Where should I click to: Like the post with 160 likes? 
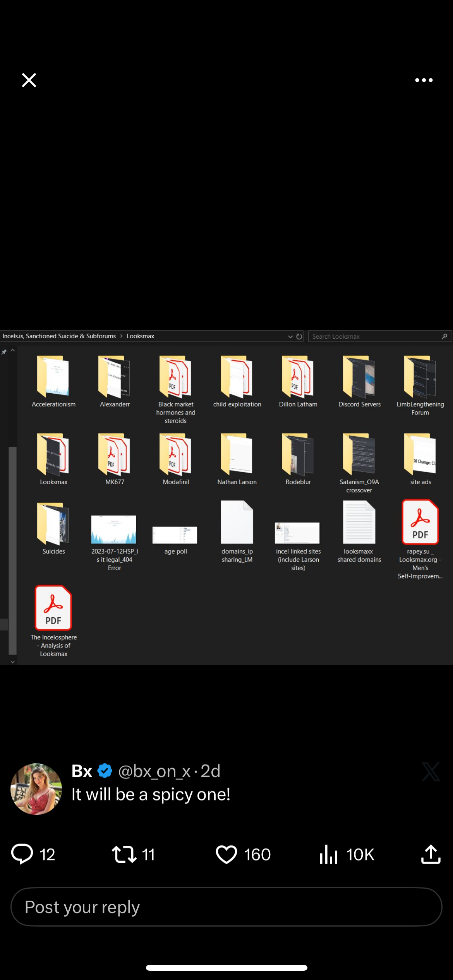pos(243,854)
